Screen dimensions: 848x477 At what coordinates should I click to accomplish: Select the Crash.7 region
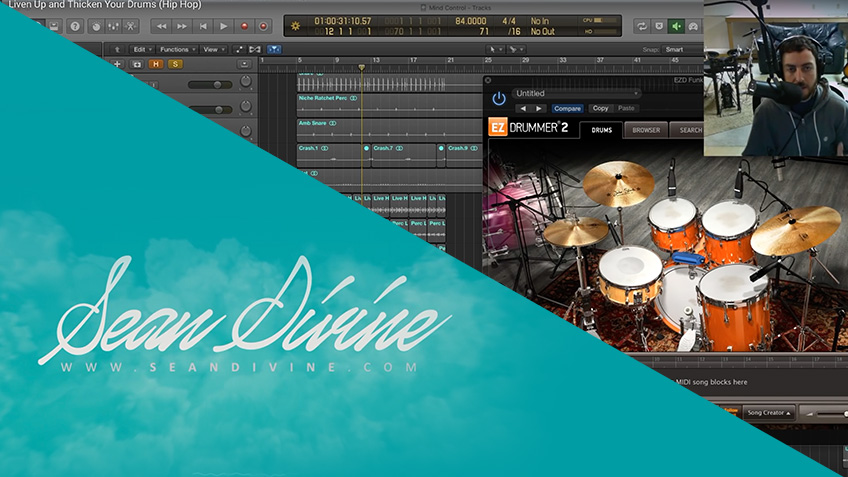coord(403,155)
